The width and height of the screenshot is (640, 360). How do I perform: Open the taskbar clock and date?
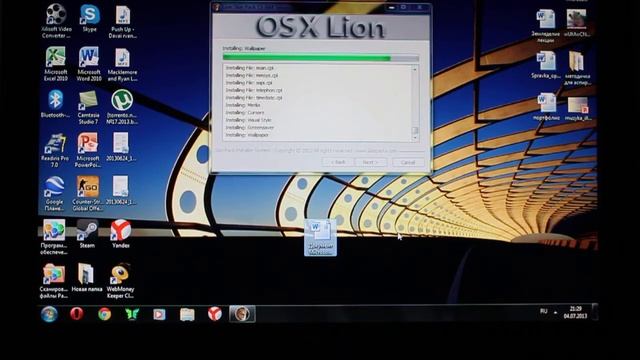(575, 313)
